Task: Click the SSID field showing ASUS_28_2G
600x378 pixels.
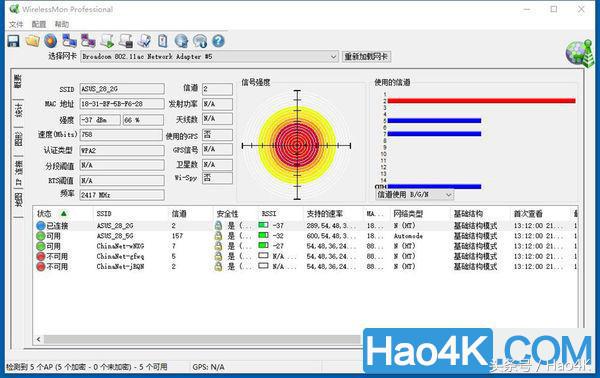Action: 122,89
